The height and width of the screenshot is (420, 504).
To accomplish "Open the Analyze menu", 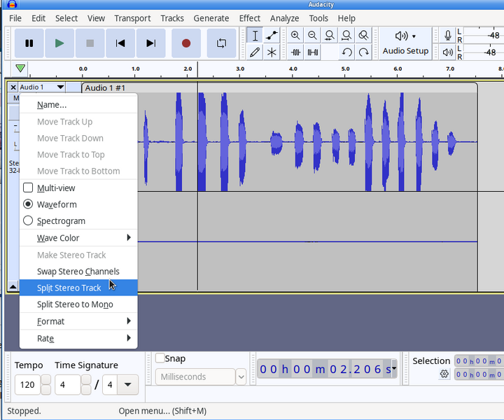I will pos(284,18).
